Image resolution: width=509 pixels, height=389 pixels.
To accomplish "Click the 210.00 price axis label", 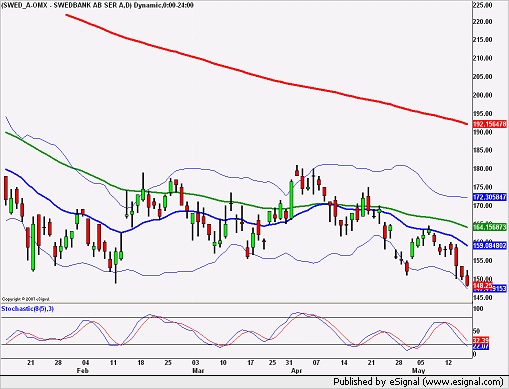I will (483, 58).
